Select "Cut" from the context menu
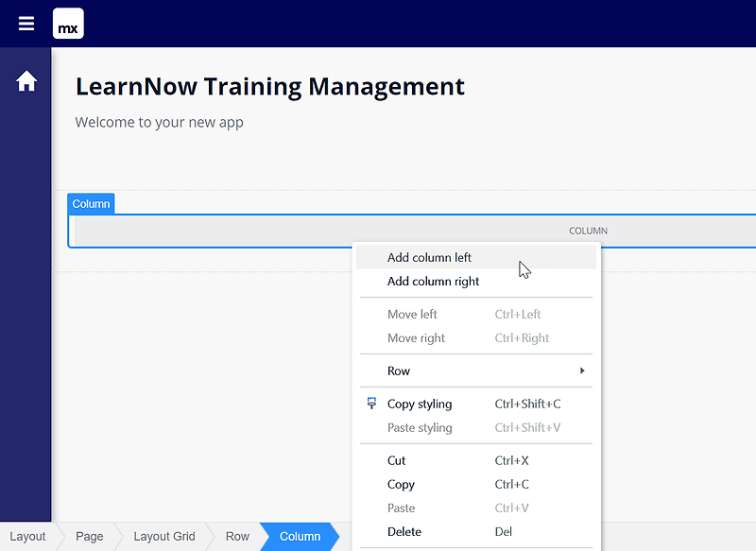 tap(395, 460)
